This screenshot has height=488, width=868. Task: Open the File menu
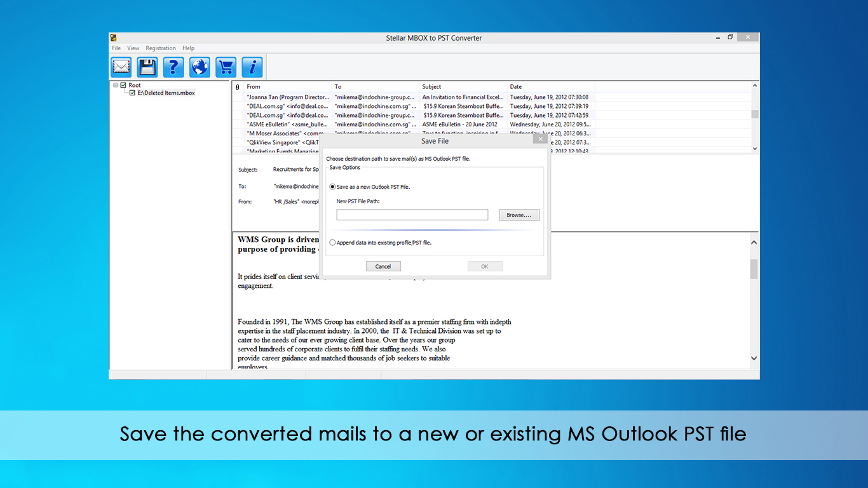click(x=116, y=48)
